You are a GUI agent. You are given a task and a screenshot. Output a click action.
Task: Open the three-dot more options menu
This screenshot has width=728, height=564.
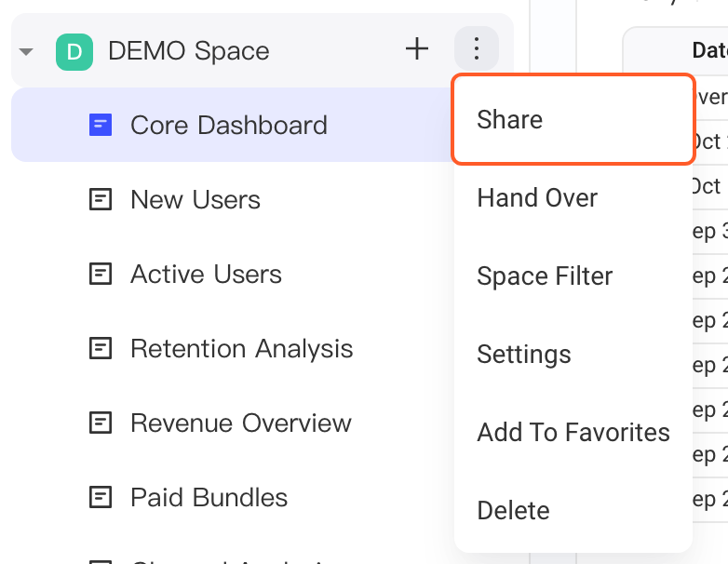pos(477,48)
